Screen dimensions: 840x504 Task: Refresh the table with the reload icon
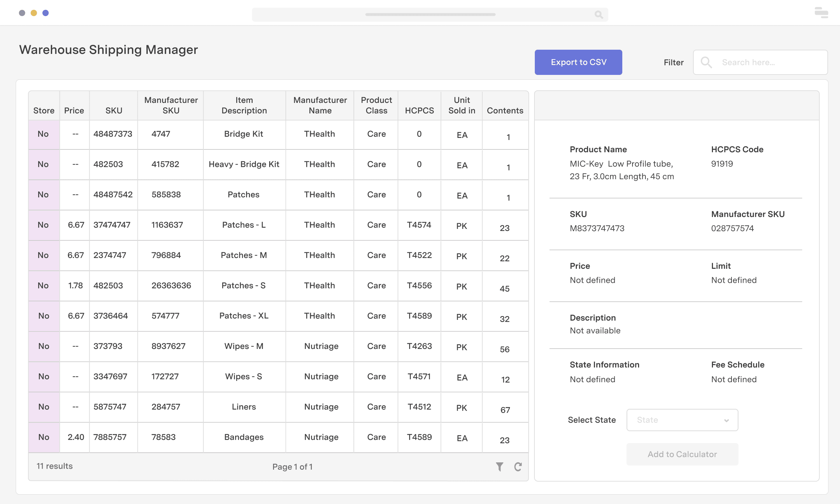(518, 467)
